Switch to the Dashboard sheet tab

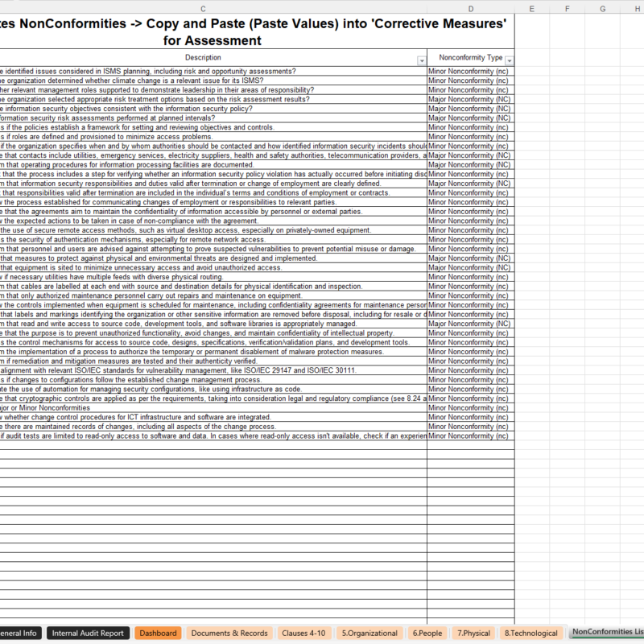(158, 634)
